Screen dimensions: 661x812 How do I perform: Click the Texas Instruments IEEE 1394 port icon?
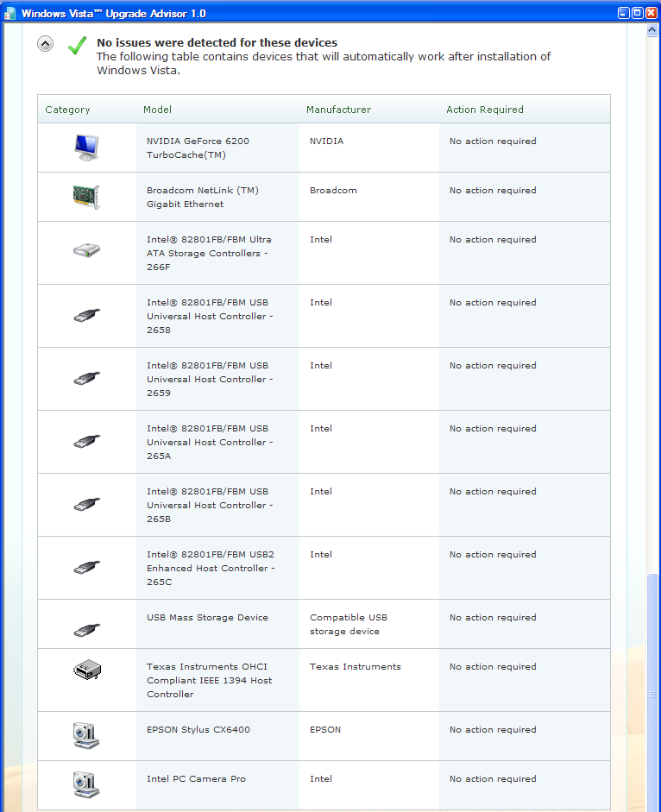pyautogui.click(x=86, y=670)
